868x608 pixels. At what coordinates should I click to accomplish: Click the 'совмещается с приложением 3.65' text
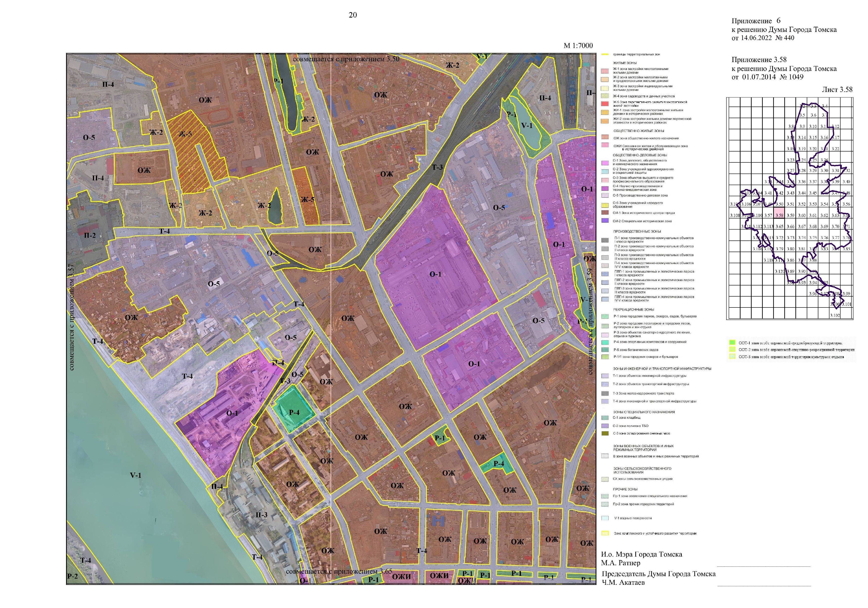(339, 571)
